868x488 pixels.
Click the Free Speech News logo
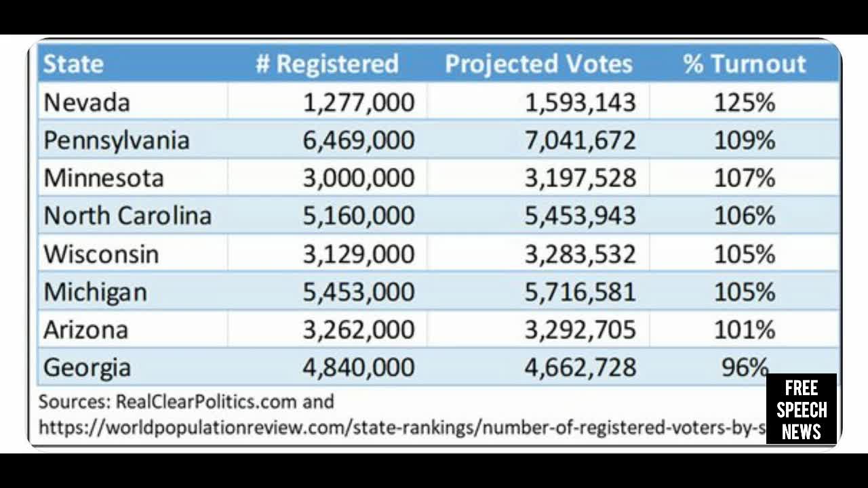coord(802,409)
